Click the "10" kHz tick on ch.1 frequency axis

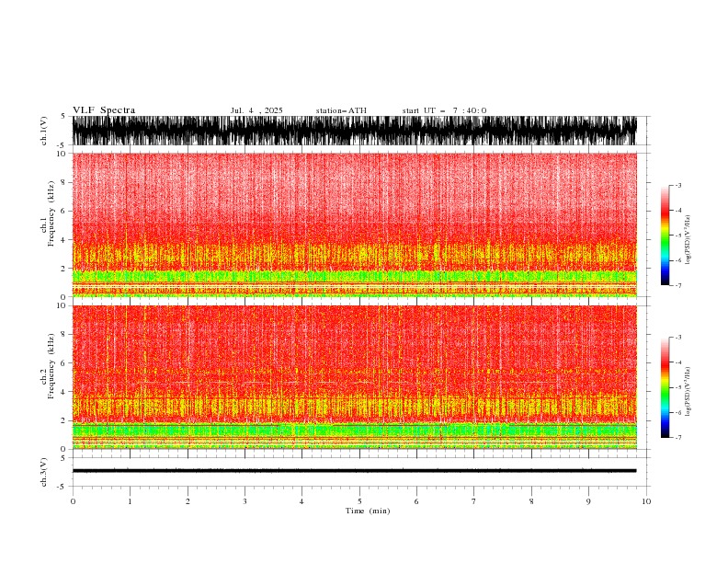[62, 154]
